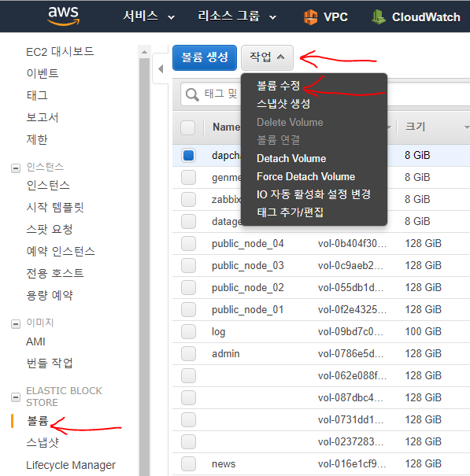This screenshot has width=470, height=476.
Task: Tick the log volume checkbox
Action: coord(188,331)
